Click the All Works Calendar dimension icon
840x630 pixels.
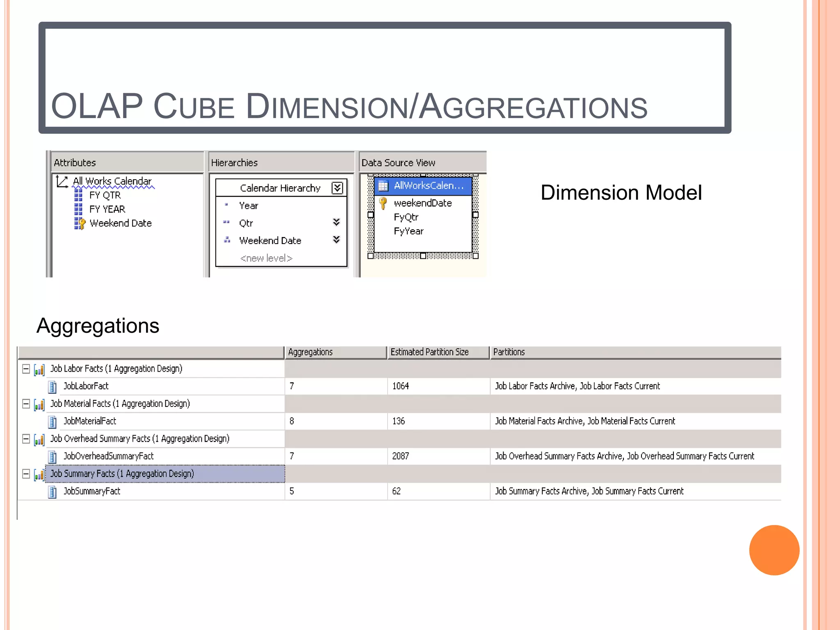click(62, 181)
